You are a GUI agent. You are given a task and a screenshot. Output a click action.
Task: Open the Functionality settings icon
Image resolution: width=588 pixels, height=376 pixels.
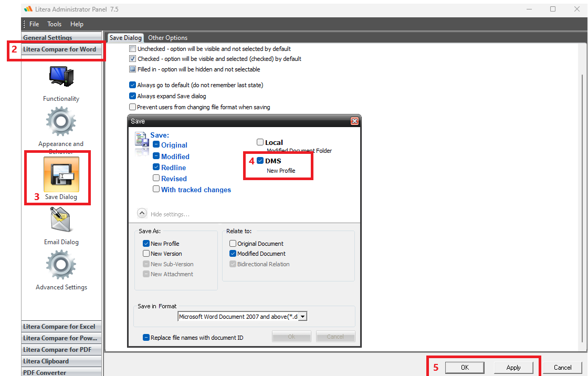click(61, 77)
